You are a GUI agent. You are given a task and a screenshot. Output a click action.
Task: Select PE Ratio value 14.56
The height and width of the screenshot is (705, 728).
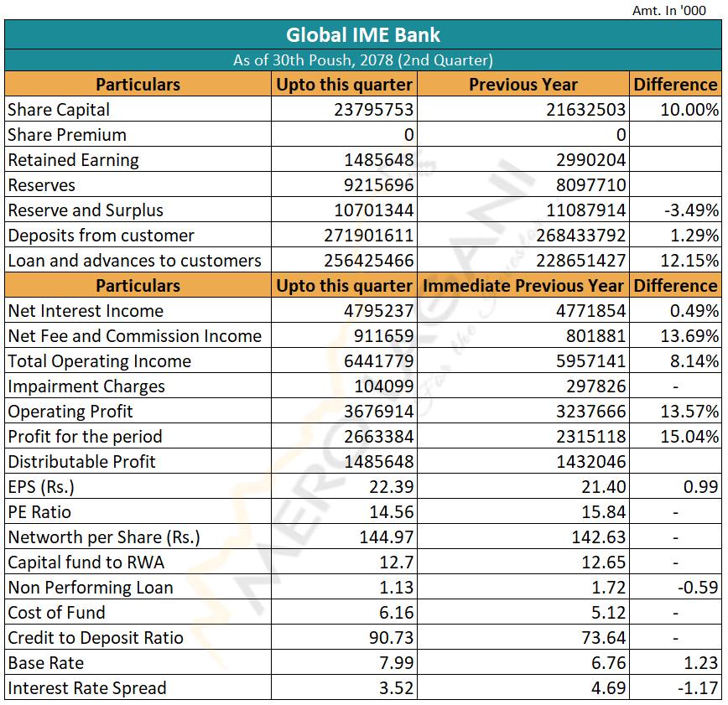[x=392, y=512]
